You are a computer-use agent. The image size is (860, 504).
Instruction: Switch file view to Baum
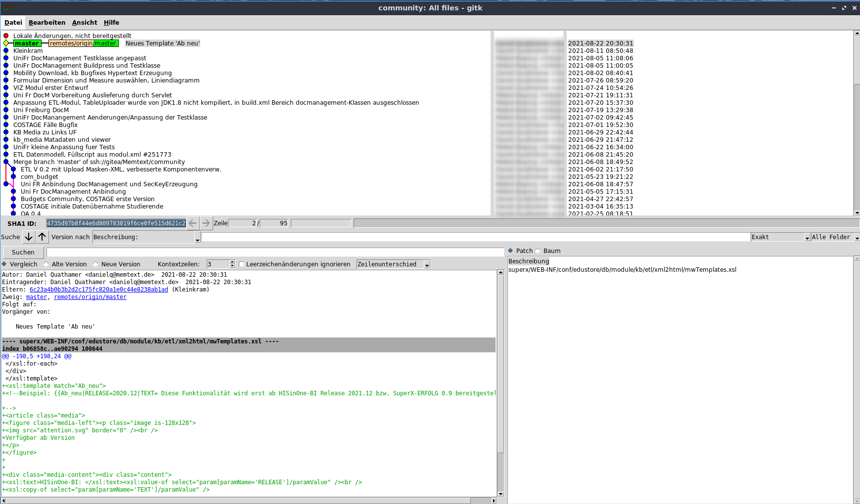click(538, 251)
